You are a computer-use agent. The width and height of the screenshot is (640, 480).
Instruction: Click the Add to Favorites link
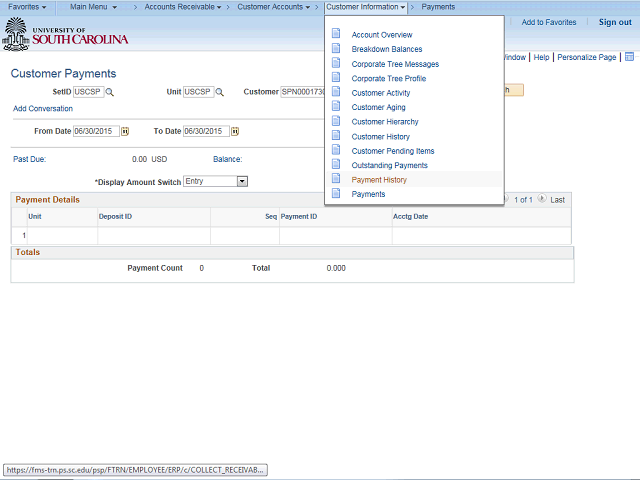[x=549, y=22]
